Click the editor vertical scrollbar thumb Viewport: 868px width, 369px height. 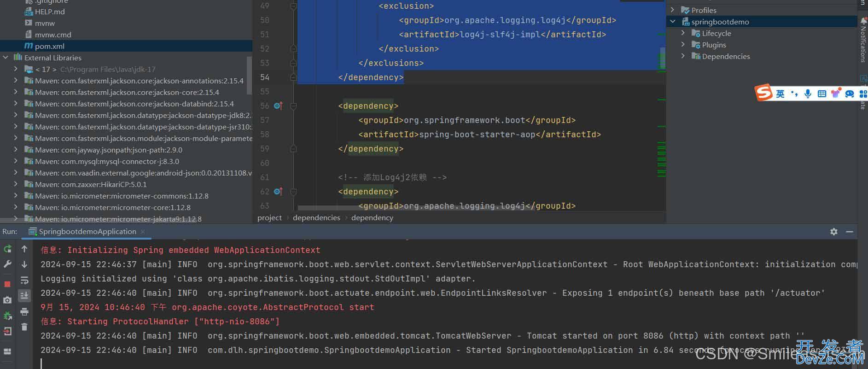pos(663,59)
